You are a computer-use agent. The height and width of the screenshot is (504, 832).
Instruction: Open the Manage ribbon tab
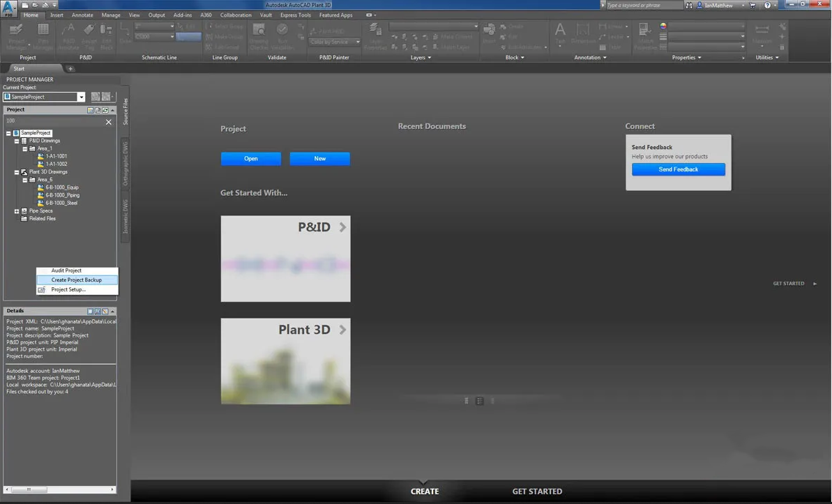[111, 15]
